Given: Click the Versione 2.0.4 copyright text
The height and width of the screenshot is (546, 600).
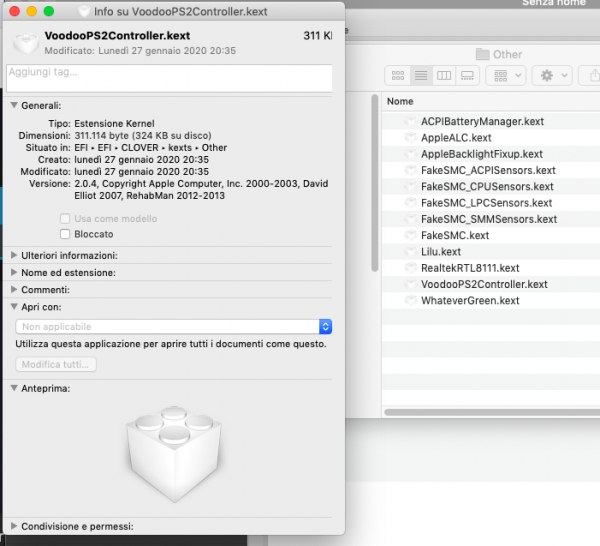Looking at the screenshot, I should tap(201, 190).
